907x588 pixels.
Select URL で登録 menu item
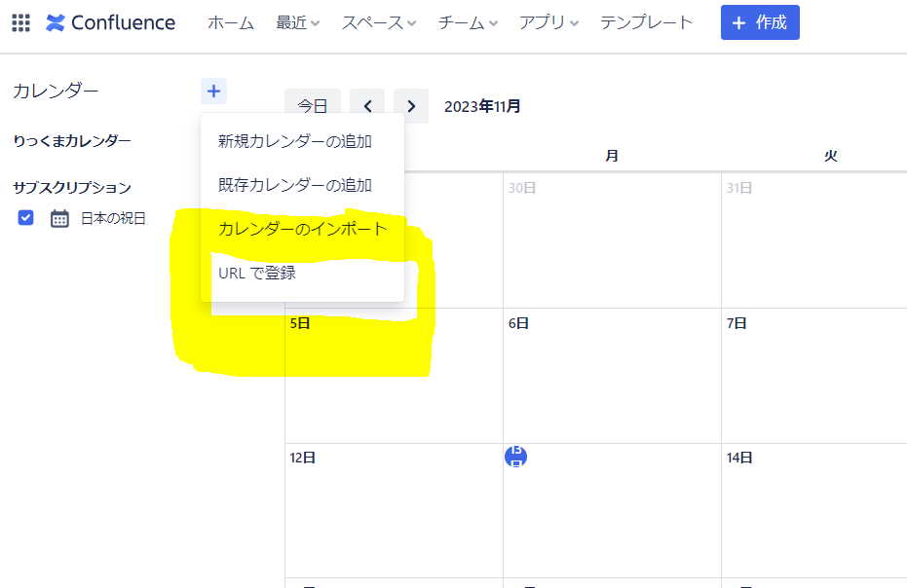(x=302, y=273)
